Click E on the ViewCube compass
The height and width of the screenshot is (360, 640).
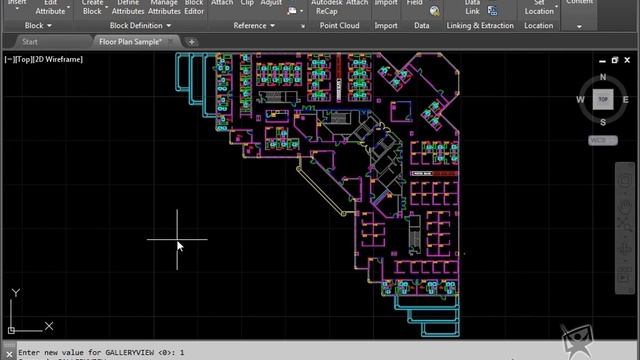tap(625, 100)
